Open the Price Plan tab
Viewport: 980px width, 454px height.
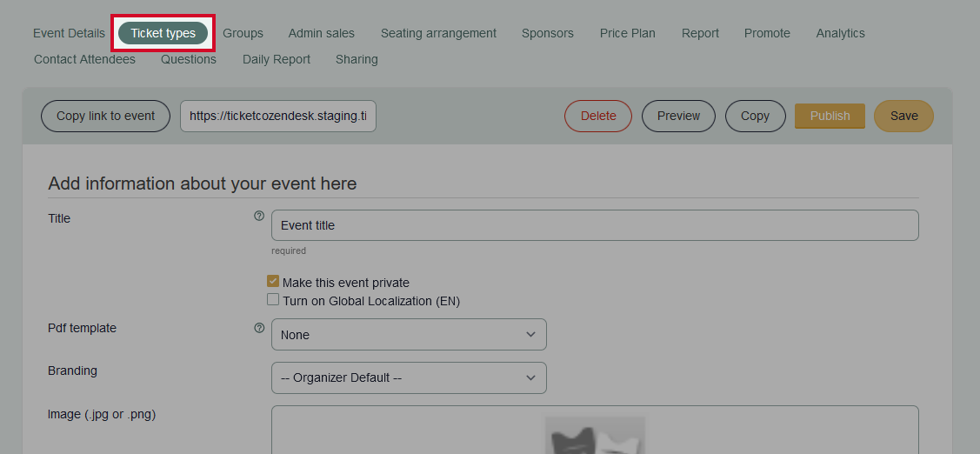coord(627,33)
